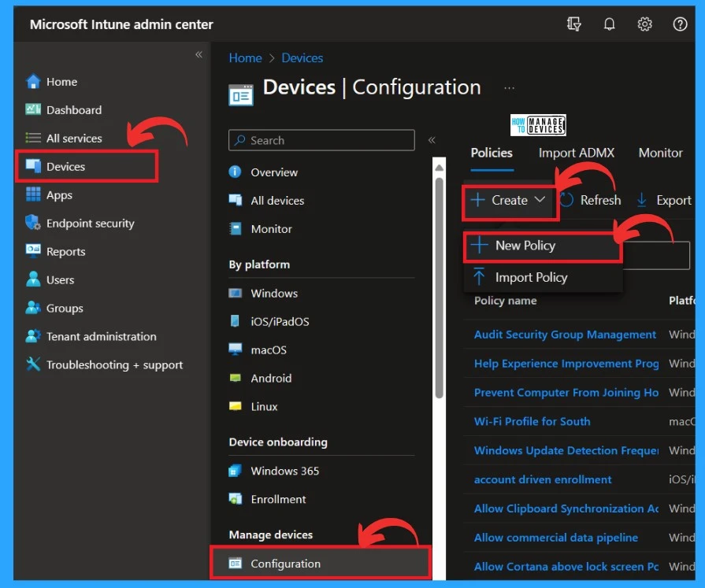Open Allow Cortana above lock screen policy
This screenshot has height=588, width=705.
click(x=566, y=567)
